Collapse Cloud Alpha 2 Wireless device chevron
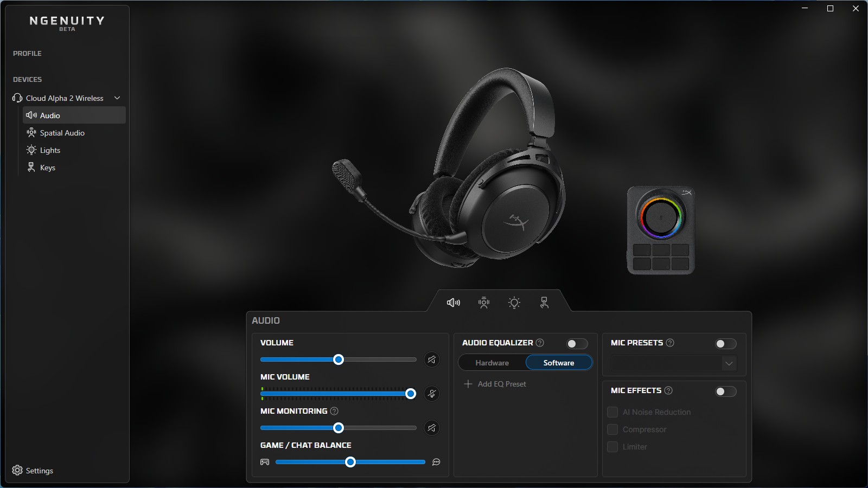Screen dimensions: 868x488 pyautogui.click(x=117, y=98)
